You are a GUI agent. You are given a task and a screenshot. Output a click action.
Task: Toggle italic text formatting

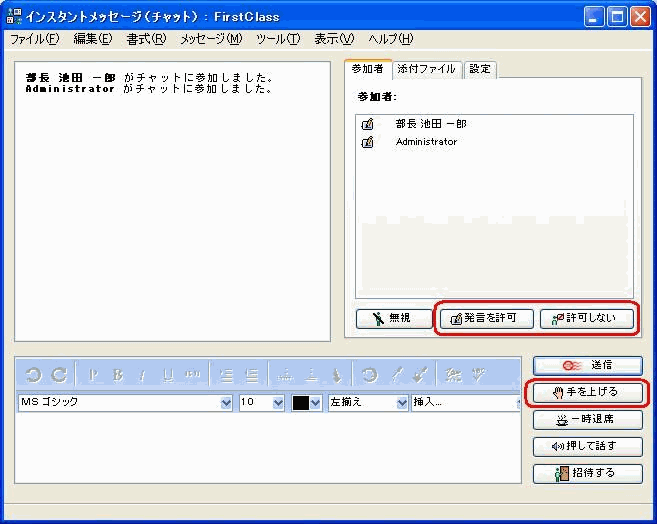coord(143,375)
